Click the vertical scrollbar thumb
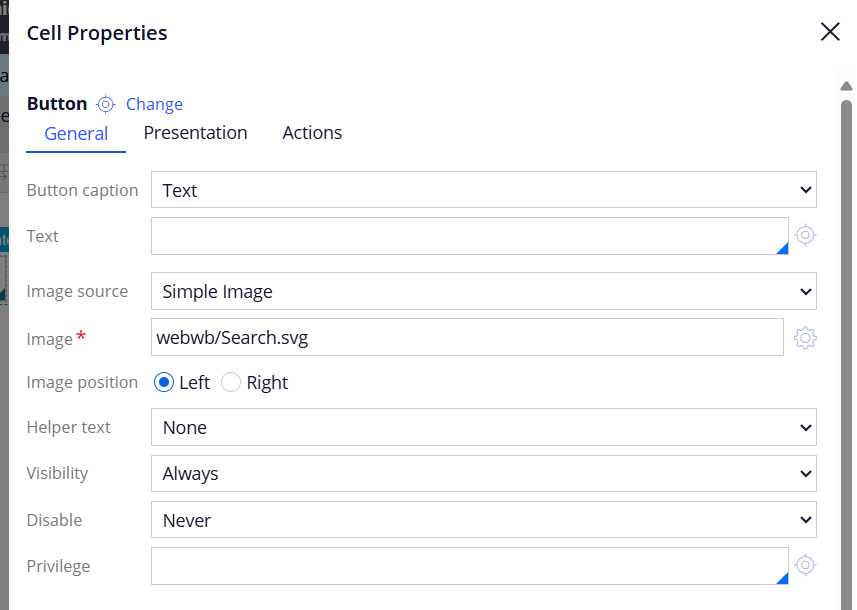This screenshot has height=610, width=857. [846, 350]
